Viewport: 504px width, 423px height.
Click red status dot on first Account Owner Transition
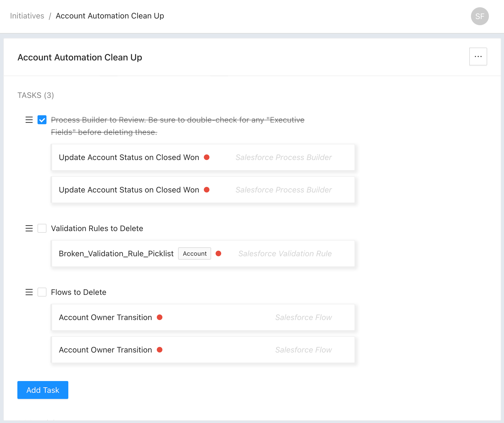(160, 318)
